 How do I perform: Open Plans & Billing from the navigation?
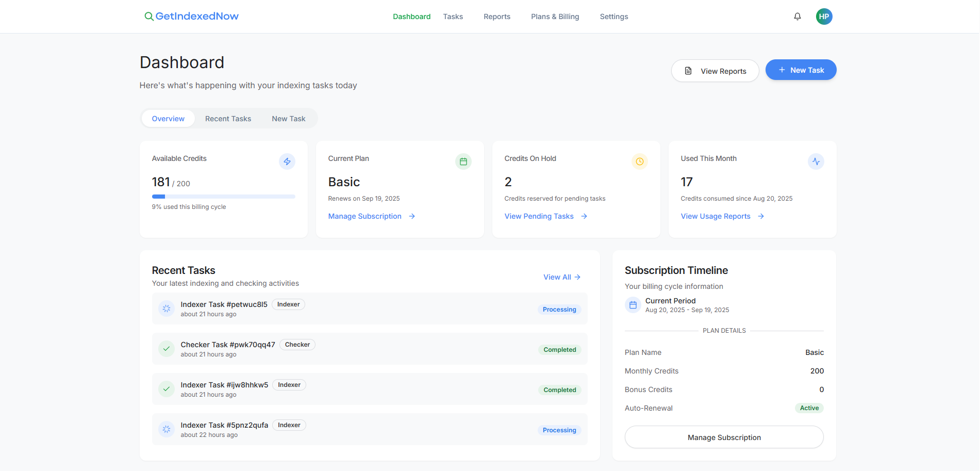pos(555,16)
